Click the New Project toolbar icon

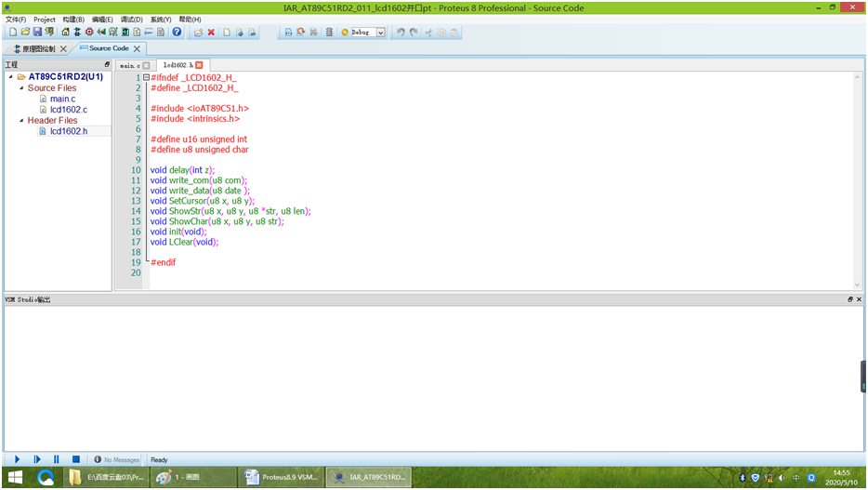click(13, 33)
